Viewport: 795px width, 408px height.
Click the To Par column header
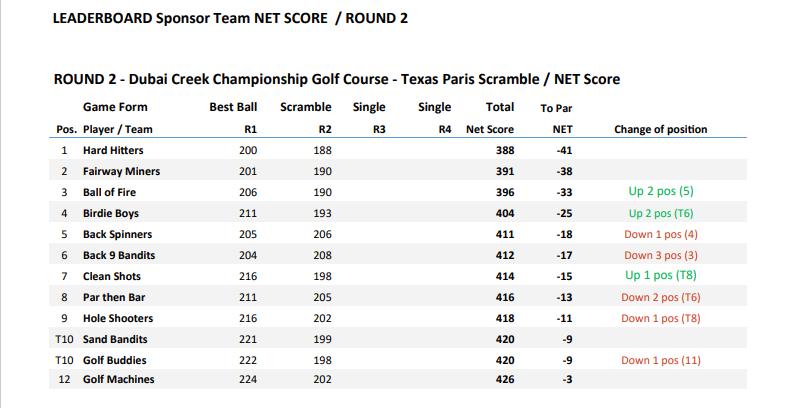(x=556, y=108)
